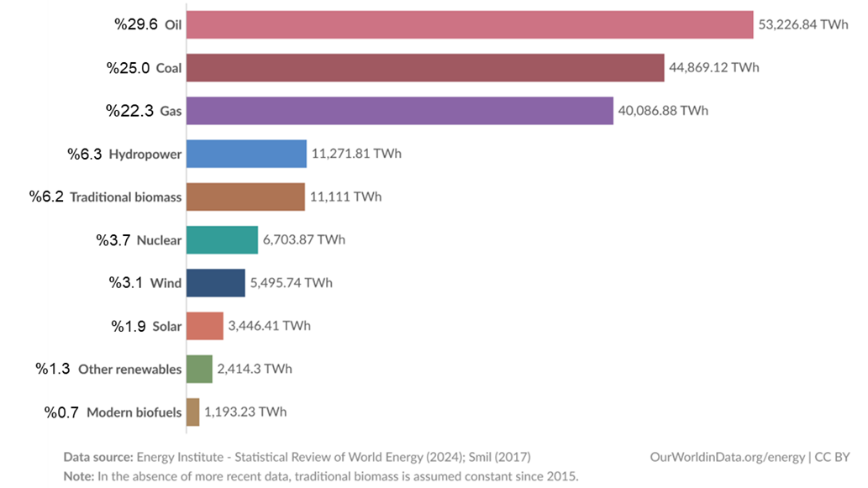Select the %29.6 percentage beside Oil
Screen dimensions: 868x488
click(x=136, y=25)
